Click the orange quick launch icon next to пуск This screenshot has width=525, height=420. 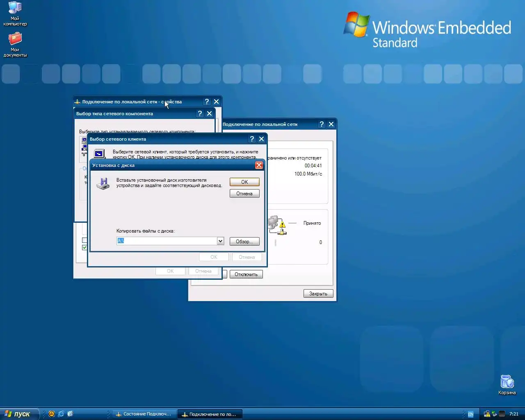tap(52, 414)
